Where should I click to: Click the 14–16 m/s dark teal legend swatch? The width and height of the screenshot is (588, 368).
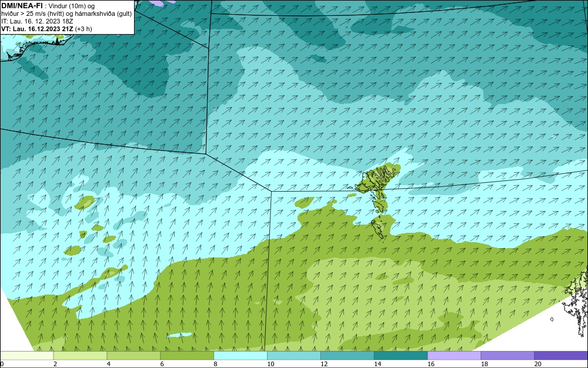tap(401, 356)
